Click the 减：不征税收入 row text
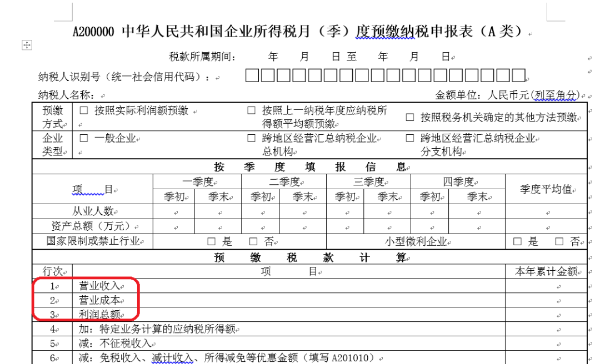This screenshot has height=364, width=600. 115,343
